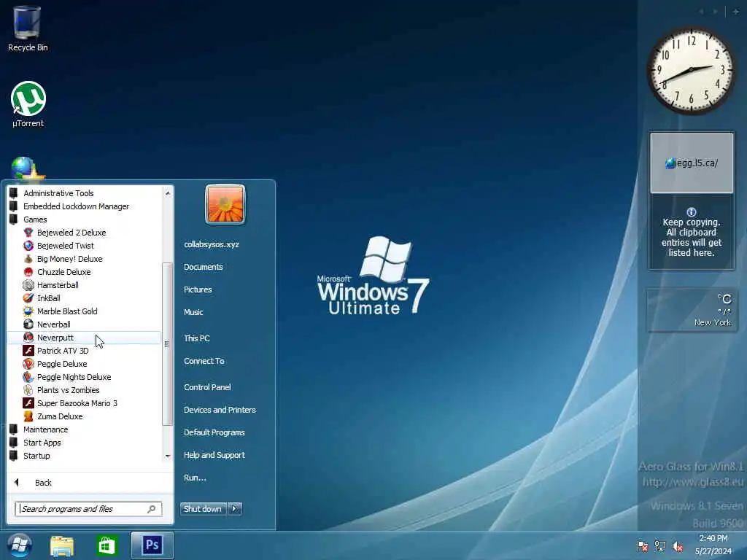Click the analog clock gadget
This screenshot has height=560, width=747.
tap(691, 71)
